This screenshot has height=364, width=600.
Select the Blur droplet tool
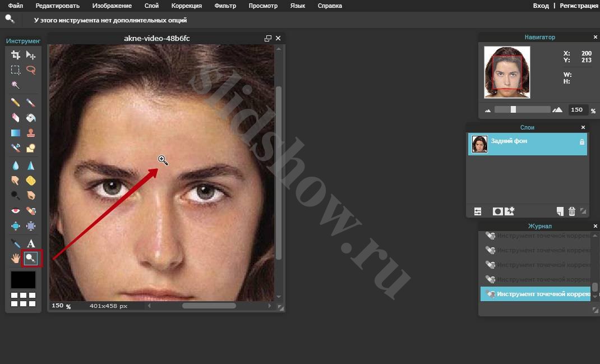[15, 165]
